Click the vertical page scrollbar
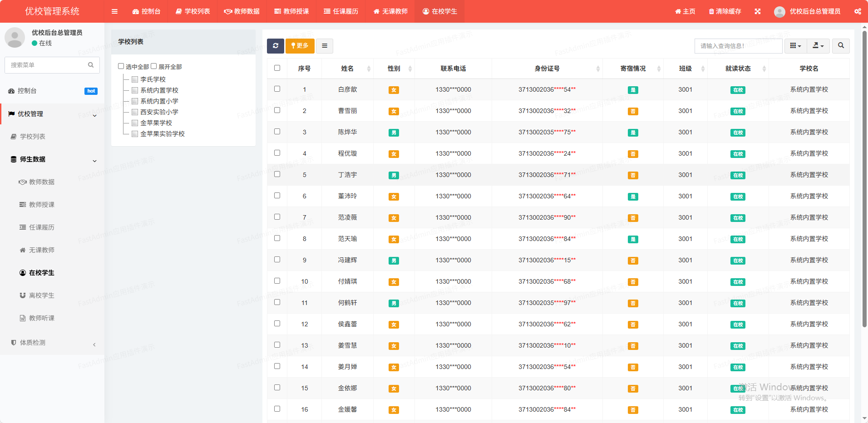 864,182
